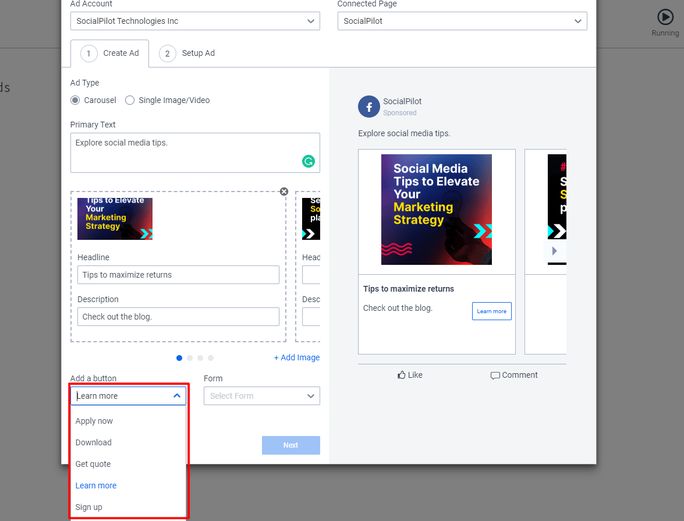Open the Connected Page dropdown
The image size is (684, 521).
(462, 21)
